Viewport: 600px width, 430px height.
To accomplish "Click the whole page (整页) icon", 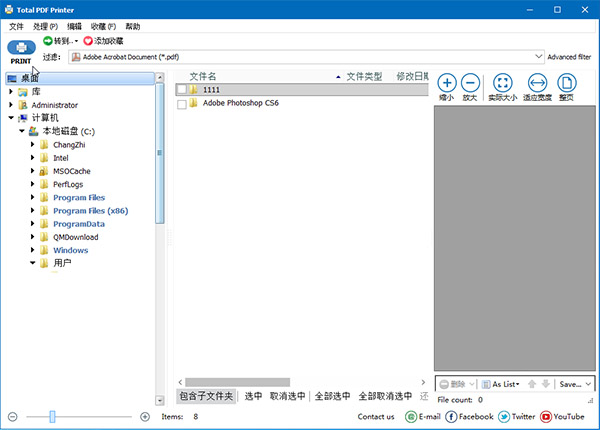I will point(567,84).
